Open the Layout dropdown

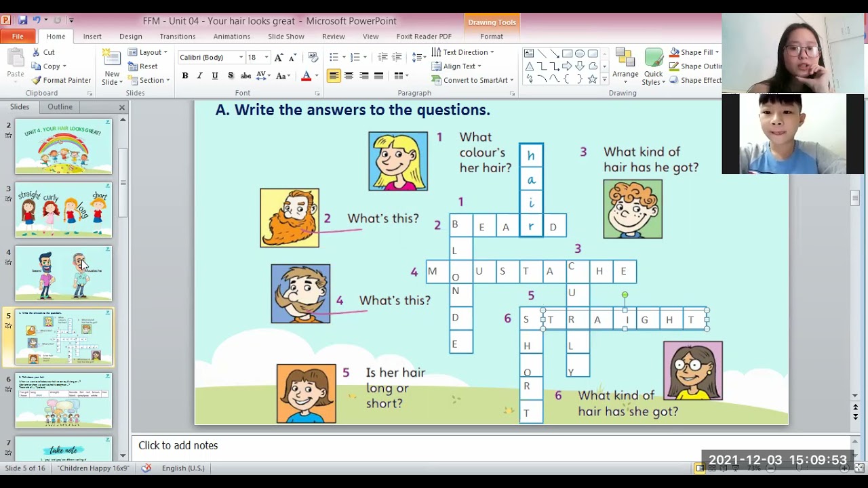coord(148,52)
